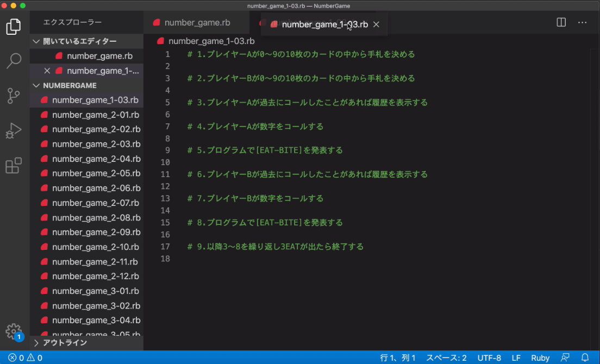Screen dimensions: 600x364
Task: Open number_game_2-12.rb file
Action: tap(86, 276)
